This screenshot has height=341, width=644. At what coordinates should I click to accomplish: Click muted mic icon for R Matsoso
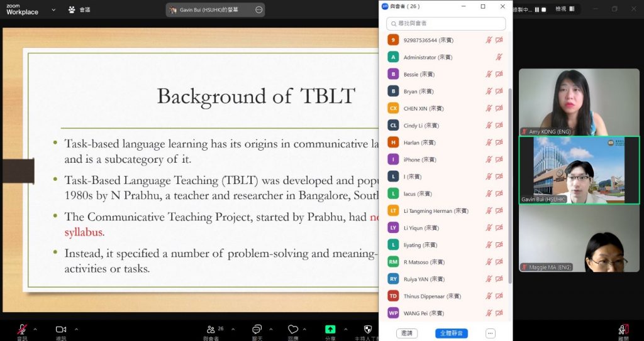coord(489,262)
